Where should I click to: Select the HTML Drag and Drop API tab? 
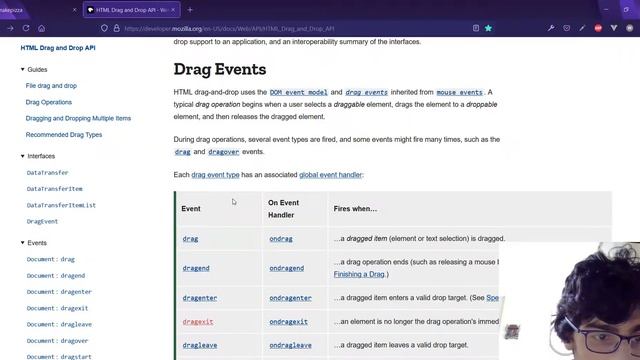tap(131, 10)
